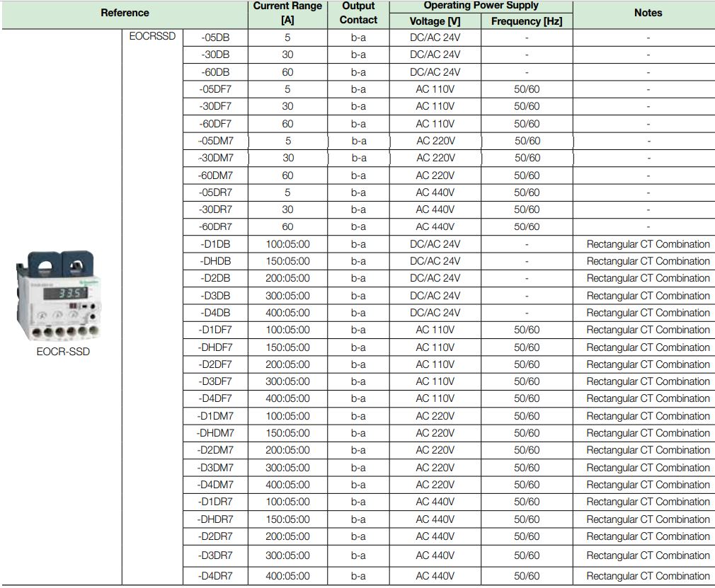Select the -05DF7 reference cell

(x=215, y=89)
